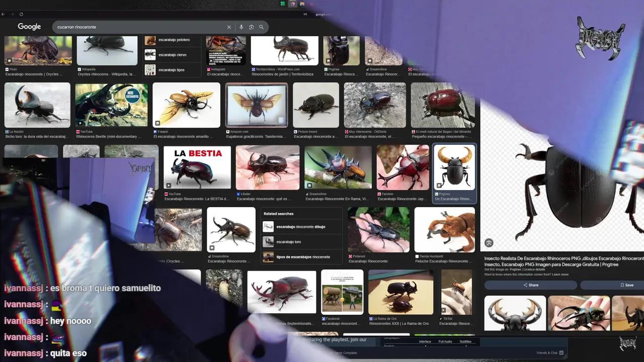This screenshot has height=362, width=644.
Task: Click the Friends & Chat icon at bottom right
Action: click(x=562, y=353)
